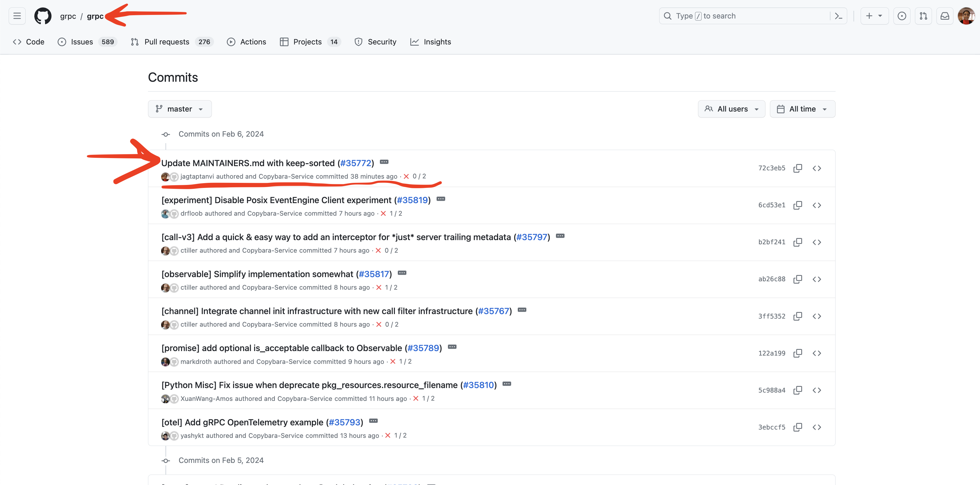Viewport: 980px width, 485px height.
Task: Expand the All time filter dropdown
Action: [x=802, y=109]
